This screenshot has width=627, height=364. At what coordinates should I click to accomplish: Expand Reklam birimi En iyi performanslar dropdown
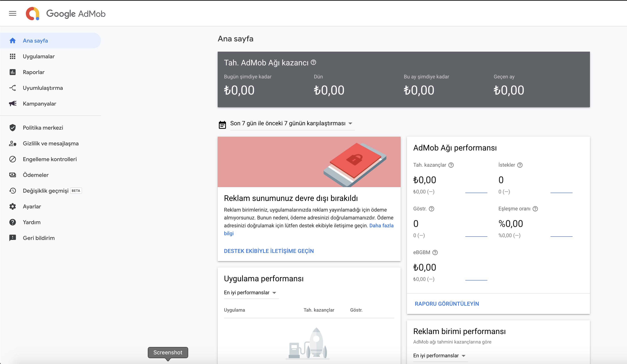(440, 356)
